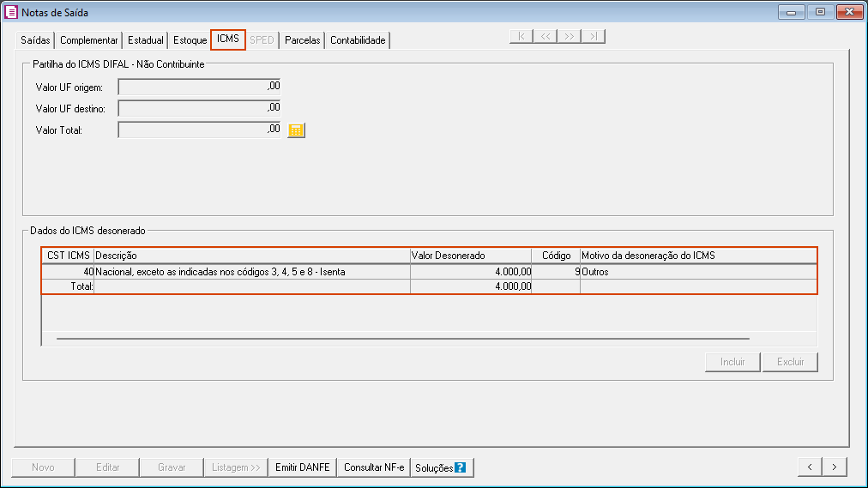
Task: Click the Emitir DANFE button
Action: (302, 467)
